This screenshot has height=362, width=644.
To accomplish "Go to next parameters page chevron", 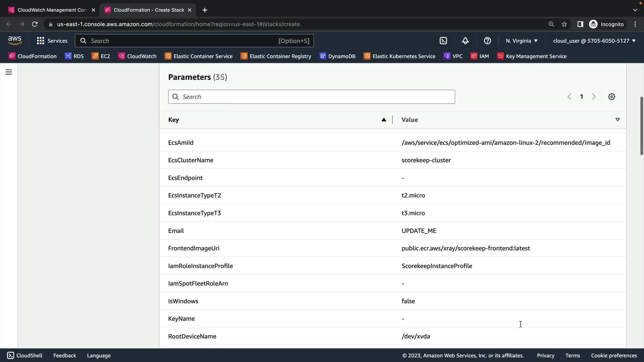I will (x=594, y=97).
